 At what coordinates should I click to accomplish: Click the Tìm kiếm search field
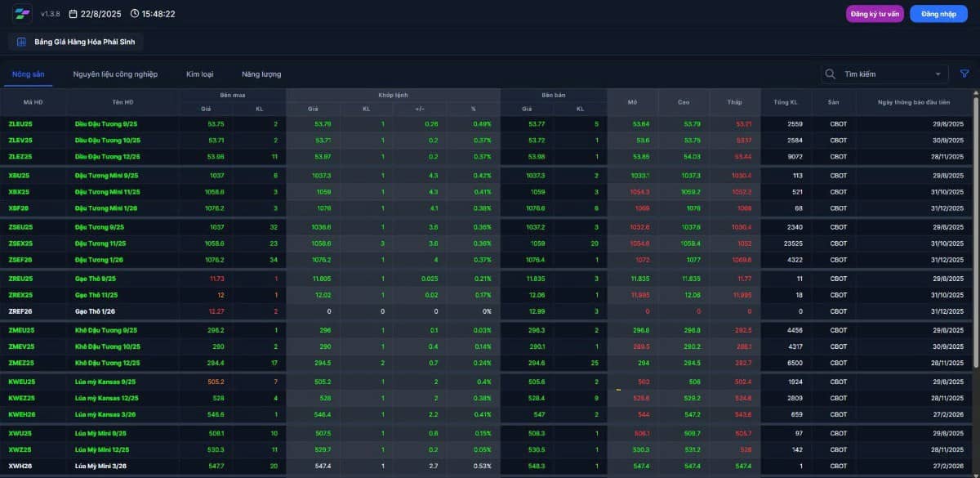884,74
